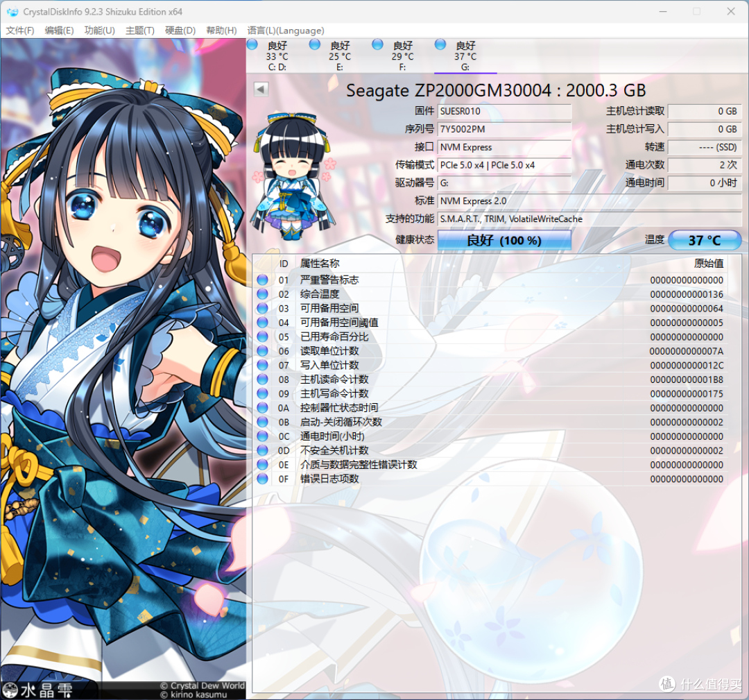The image size is (749, 700).
Task: Open the 文件(F) menu
Action: coord(19,31)
